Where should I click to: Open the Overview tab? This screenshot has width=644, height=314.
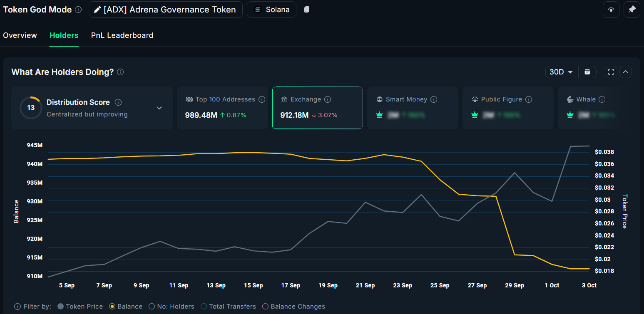(20, 35)
